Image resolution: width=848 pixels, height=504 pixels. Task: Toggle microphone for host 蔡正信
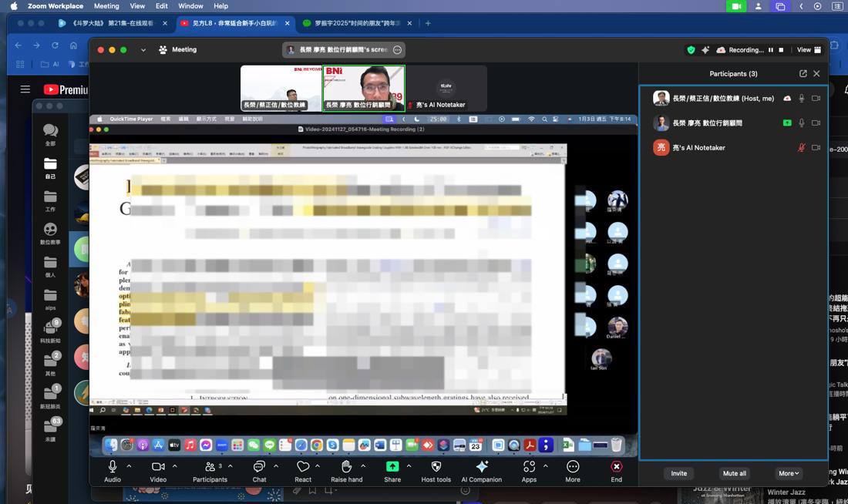[x=802, y=99]
